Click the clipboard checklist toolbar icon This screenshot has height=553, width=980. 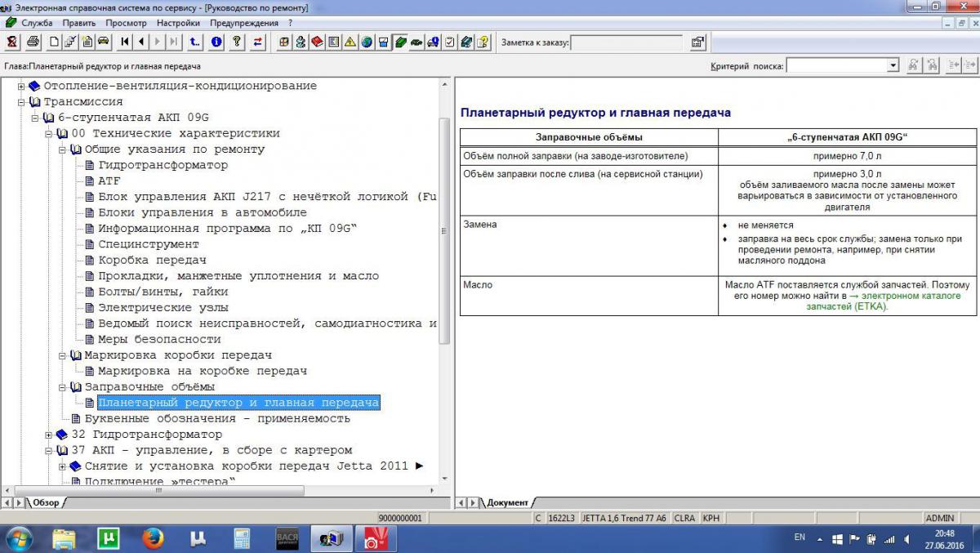click(x=449, y=42)
